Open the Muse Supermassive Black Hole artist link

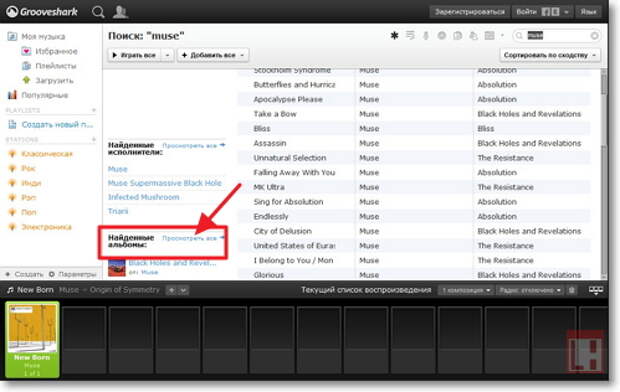pyautogui.click(x=164, y=183)
